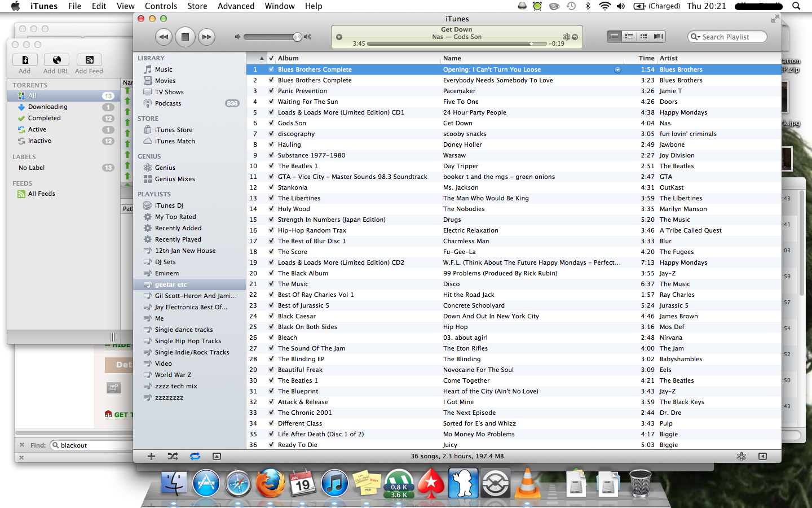Open Firefox from the Dock

click(270, 484)
